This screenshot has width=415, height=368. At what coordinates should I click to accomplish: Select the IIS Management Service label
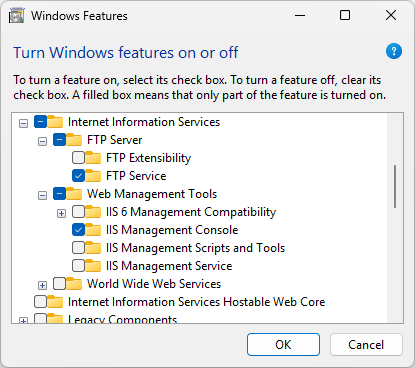click(169, 266)
